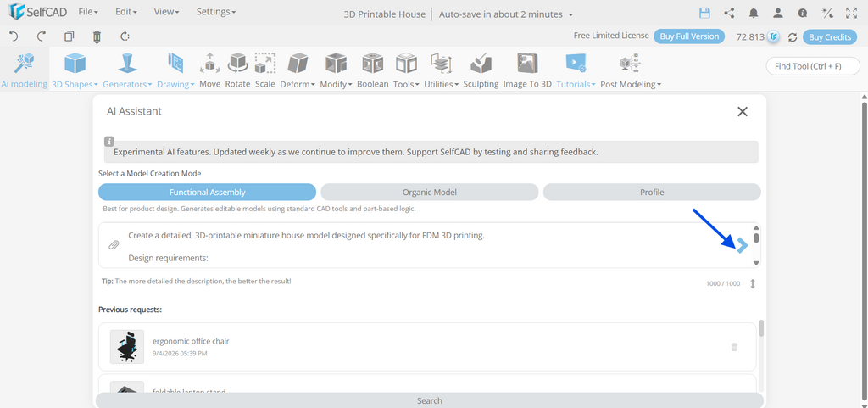868x408 pixels.
Task: Click the prompt box scroll-up arrow
Action: click(756, 227)
